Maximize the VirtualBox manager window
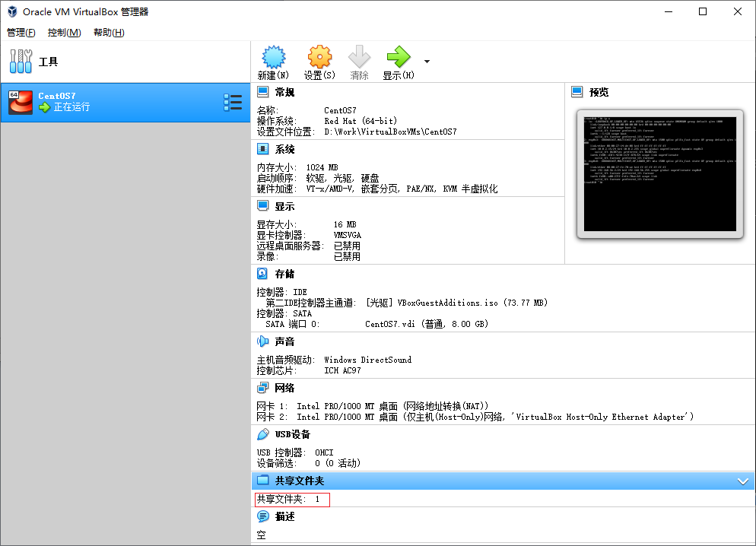Viewport: 756px width, 546px height. pos(703,11)
